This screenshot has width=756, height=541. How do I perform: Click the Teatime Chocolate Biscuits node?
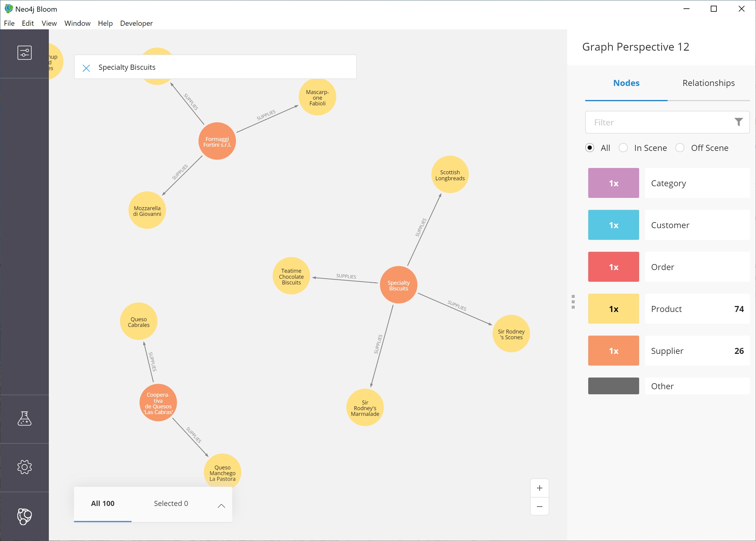tap(291, 276)
